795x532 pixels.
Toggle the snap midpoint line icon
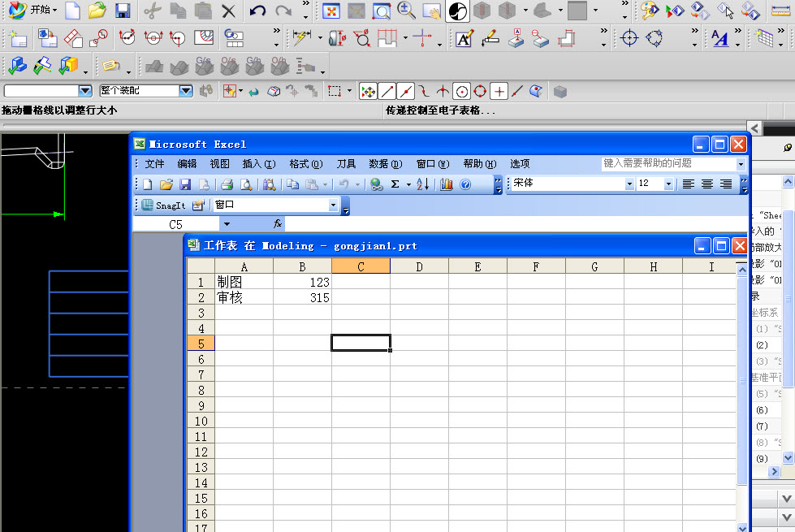point(405,91)
